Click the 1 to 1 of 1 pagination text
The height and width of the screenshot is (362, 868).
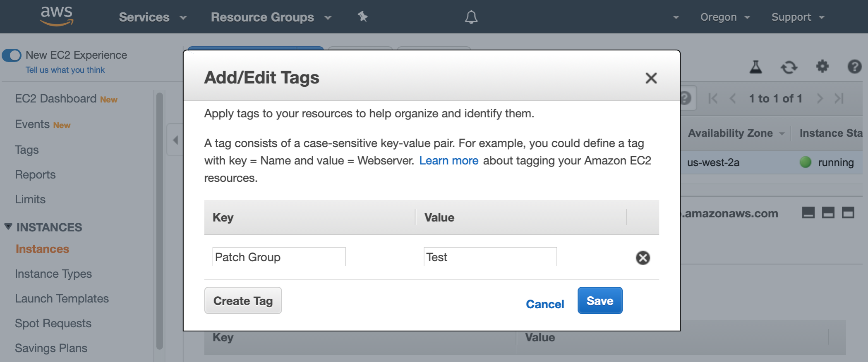coord(775,98)
